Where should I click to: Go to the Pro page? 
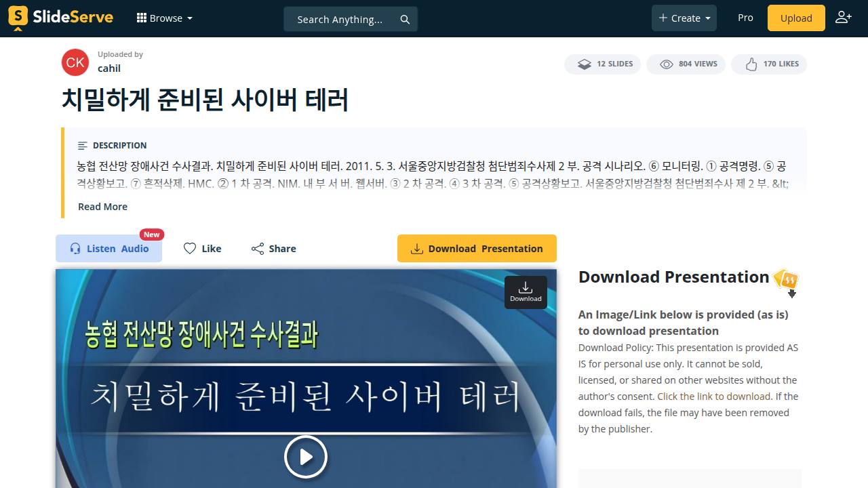tap(745, 18)
